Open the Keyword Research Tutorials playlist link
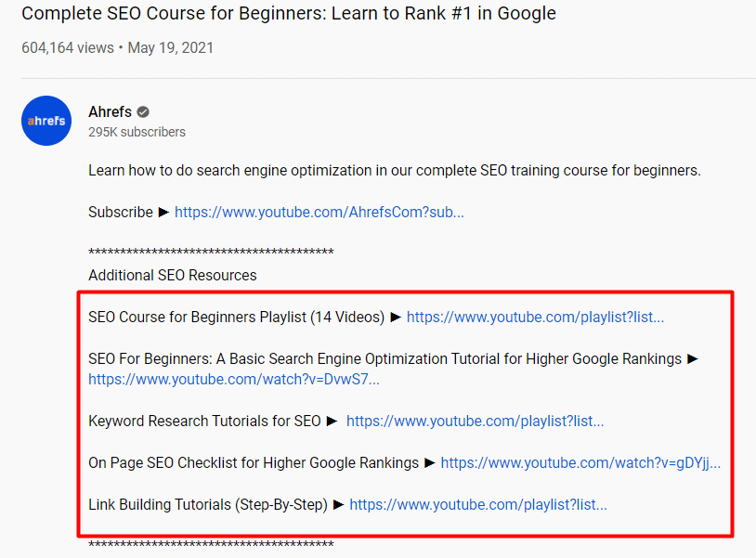The width and height of the screenshot is (756, 558). 475,422
